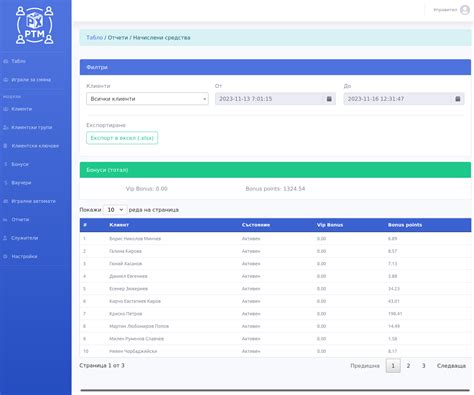Open the Ваучери sidebar section
Viewport: 474px width, 395px height.
21,183
